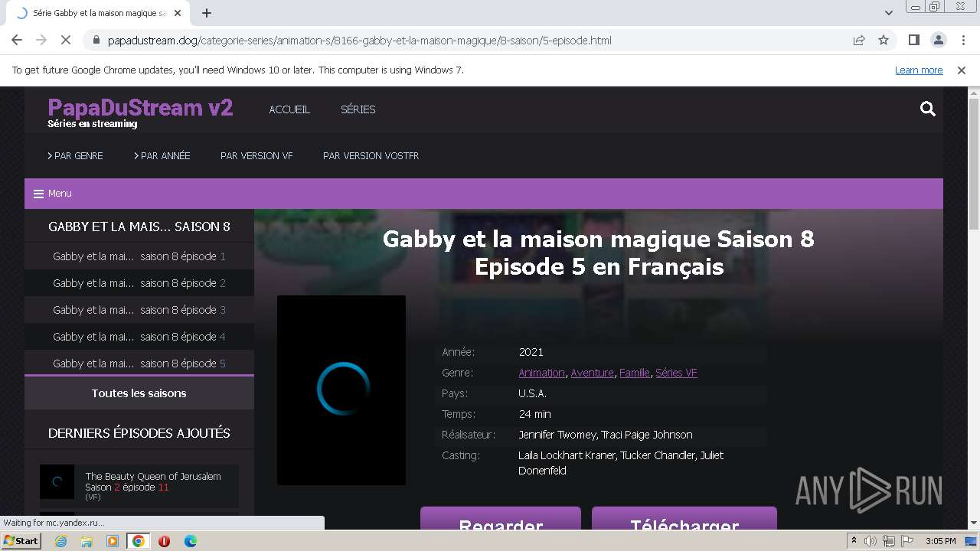The height and width of the screenshot is (551, 980).
Task: Open PAR VERSION VF section
Action: pyautogui.click(x=256, y=155)
